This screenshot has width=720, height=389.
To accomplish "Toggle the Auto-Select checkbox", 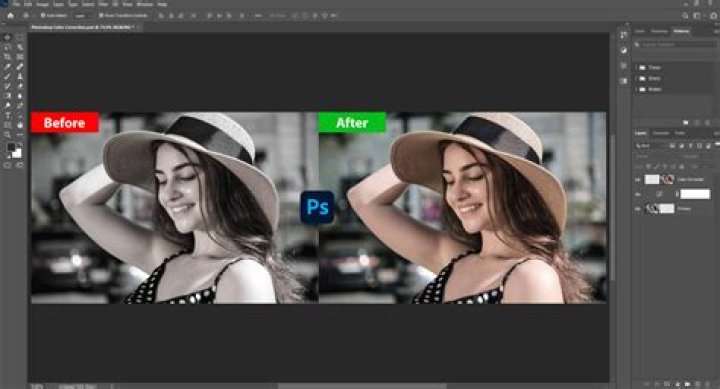I will click(43, 16).
